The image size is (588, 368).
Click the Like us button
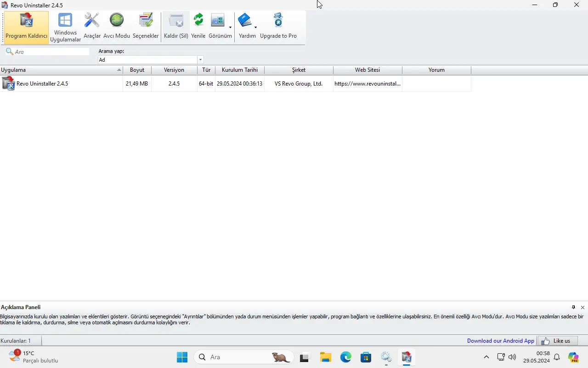[557, 341]
